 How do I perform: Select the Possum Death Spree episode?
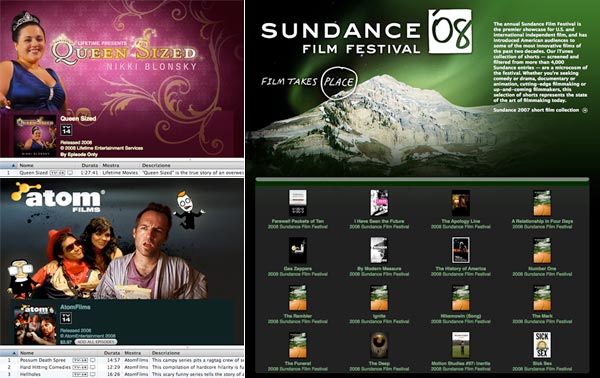[x=122, y=360]
